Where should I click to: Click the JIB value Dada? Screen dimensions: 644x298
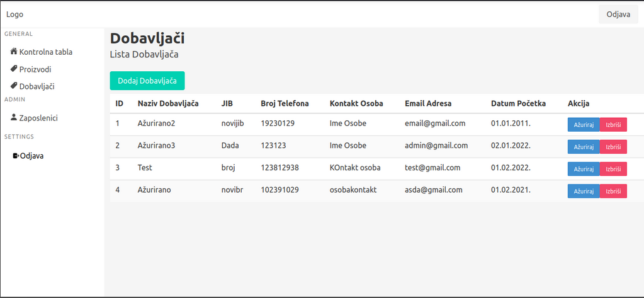pyautogui.click(x=230, y=146)
